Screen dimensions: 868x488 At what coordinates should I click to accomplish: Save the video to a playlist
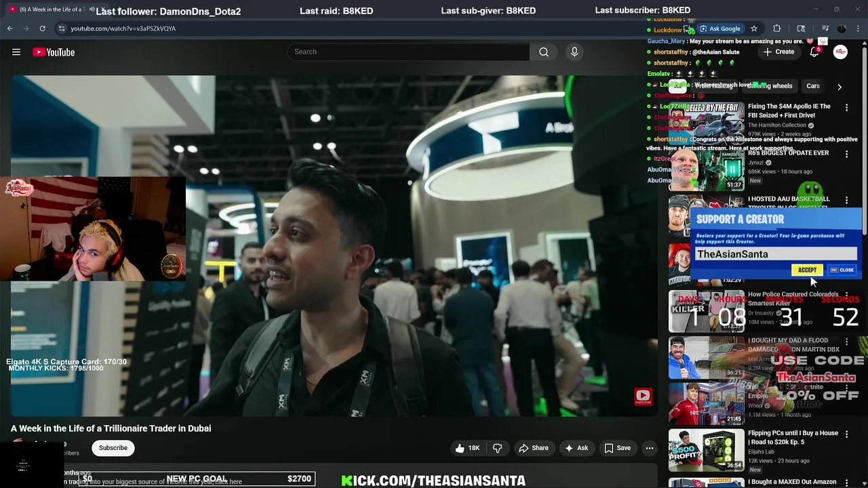[617, 448]
